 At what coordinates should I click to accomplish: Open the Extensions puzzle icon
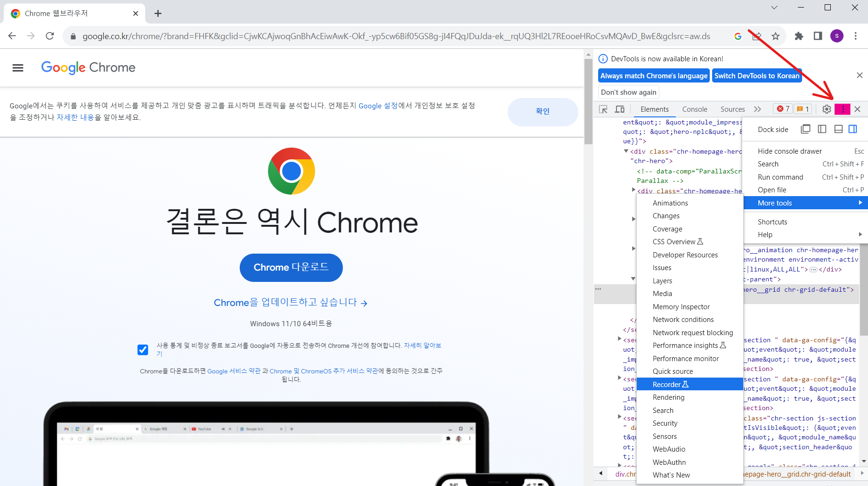[x=799, y=36]
